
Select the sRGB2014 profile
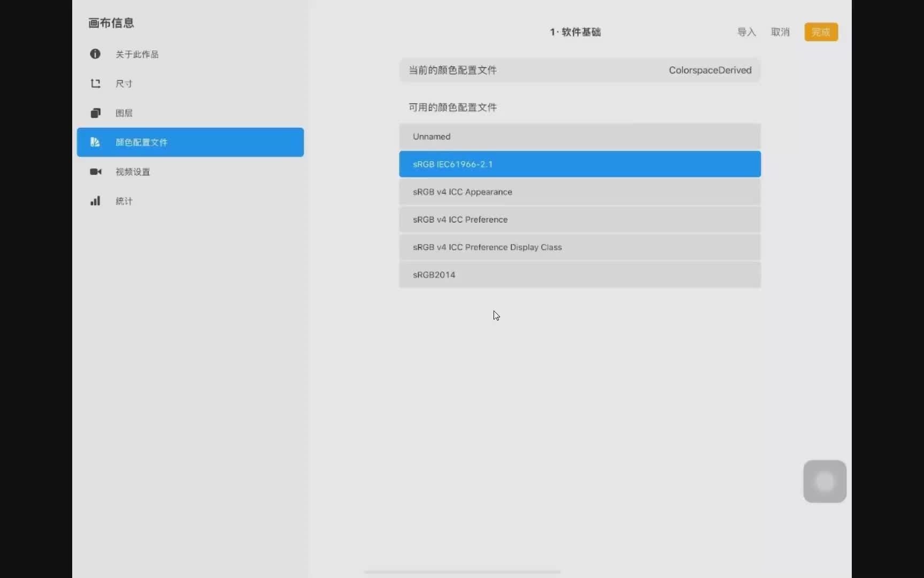(580, 275)
